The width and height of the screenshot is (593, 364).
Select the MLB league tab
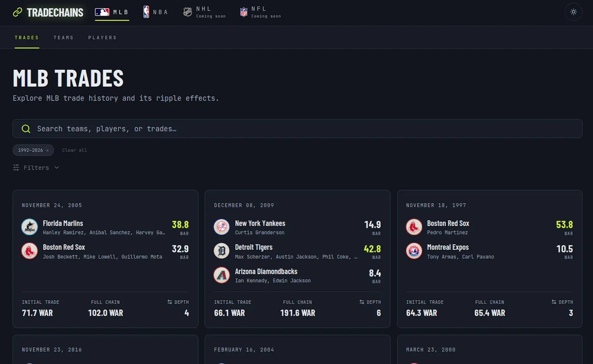(112, 12)
